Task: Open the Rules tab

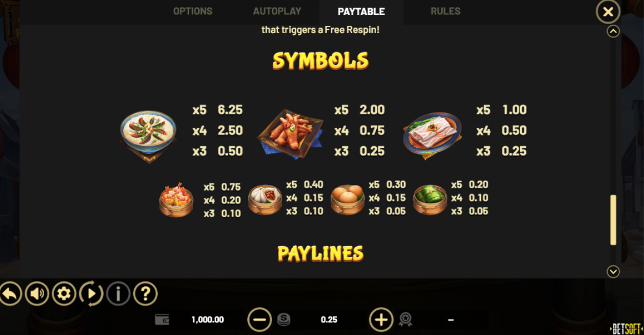Action: point(445,11)
